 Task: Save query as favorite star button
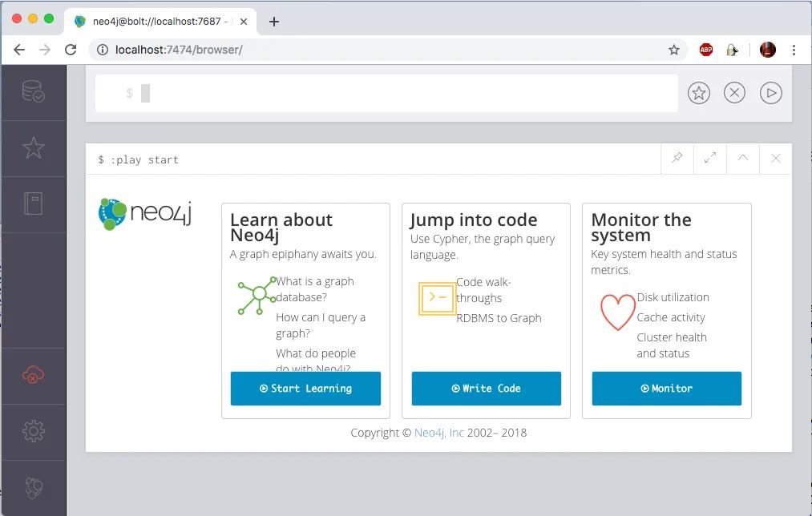tap(699, 93)
